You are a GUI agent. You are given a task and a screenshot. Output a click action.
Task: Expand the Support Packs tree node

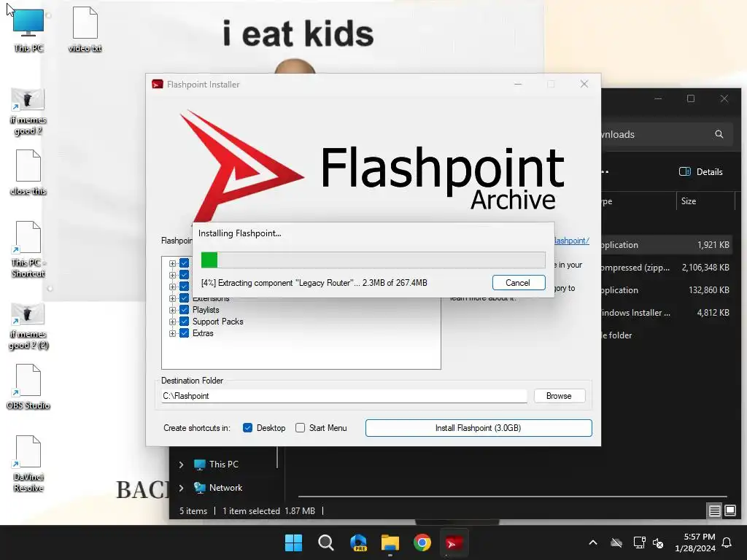[172, 322]
